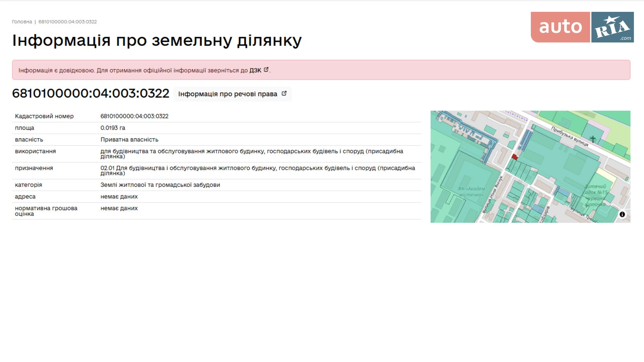
Task: Click the адреса label
Action: [x=25, y=197]
